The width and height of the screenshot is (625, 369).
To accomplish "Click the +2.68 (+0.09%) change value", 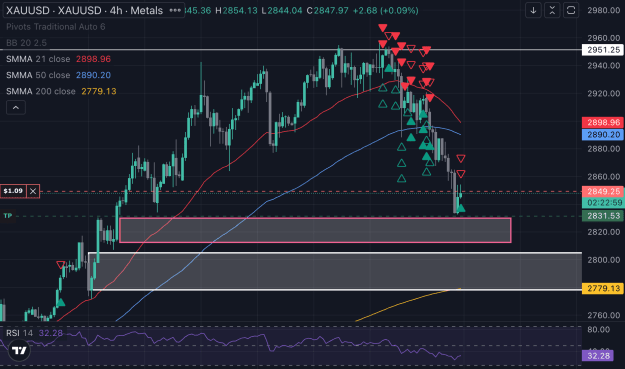I will 385,10.
